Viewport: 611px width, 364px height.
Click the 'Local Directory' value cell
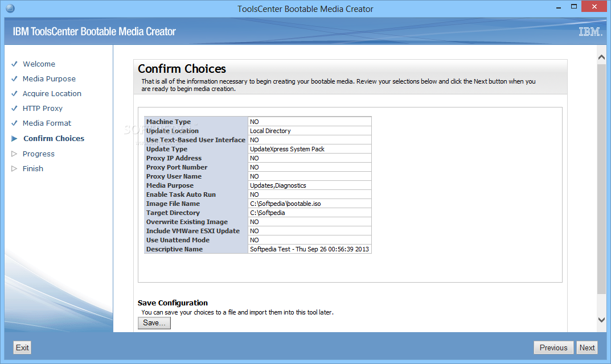coord(309,131)
